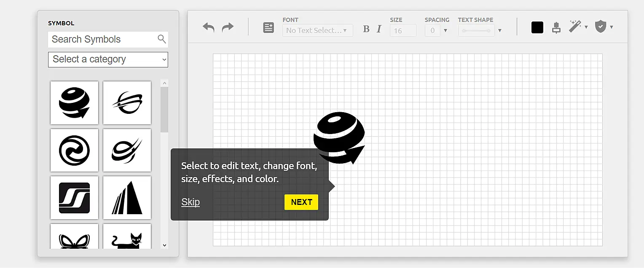This screenshot has width=644, height=269.
Task: Toggle Italic text formatting
Action: click(x=379, y=29)
